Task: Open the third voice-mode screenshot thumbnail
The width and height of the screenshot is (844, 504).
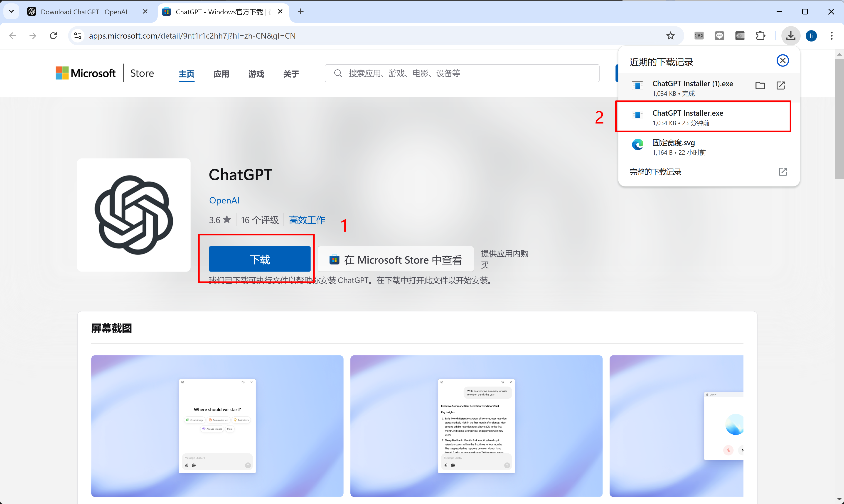Action: pos(676,426)
